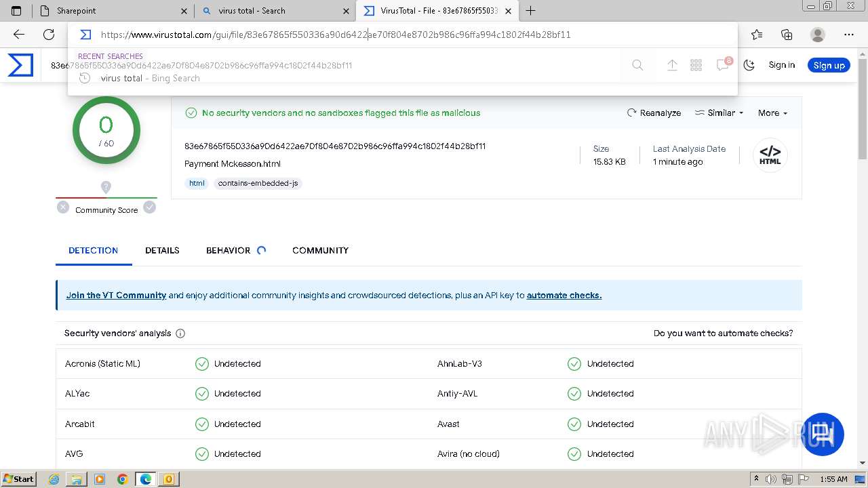Open browser settings and more menu
Viewport: 868px width, 488px height.
pos(849,35)
